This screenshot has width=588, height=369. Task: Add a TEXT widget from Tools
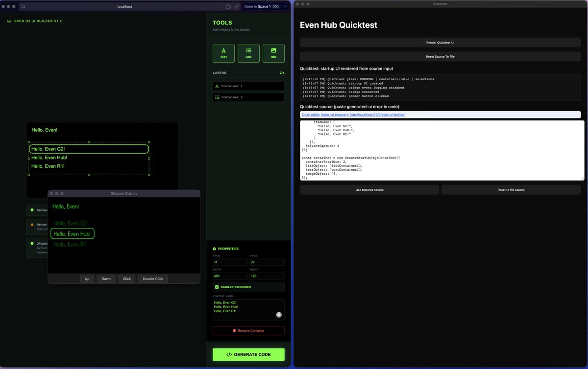point(223,53)
